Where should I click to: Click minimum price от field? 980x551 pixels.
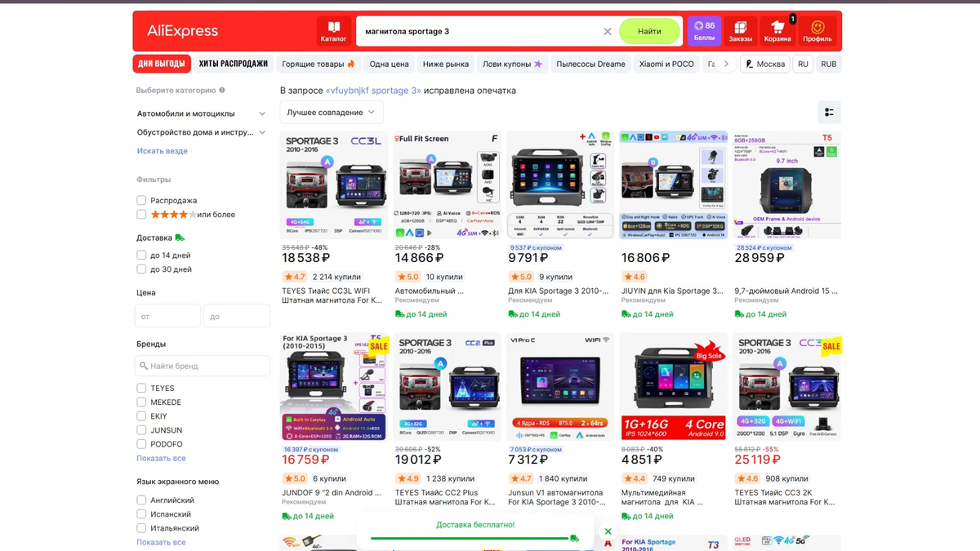click(167, 316)
